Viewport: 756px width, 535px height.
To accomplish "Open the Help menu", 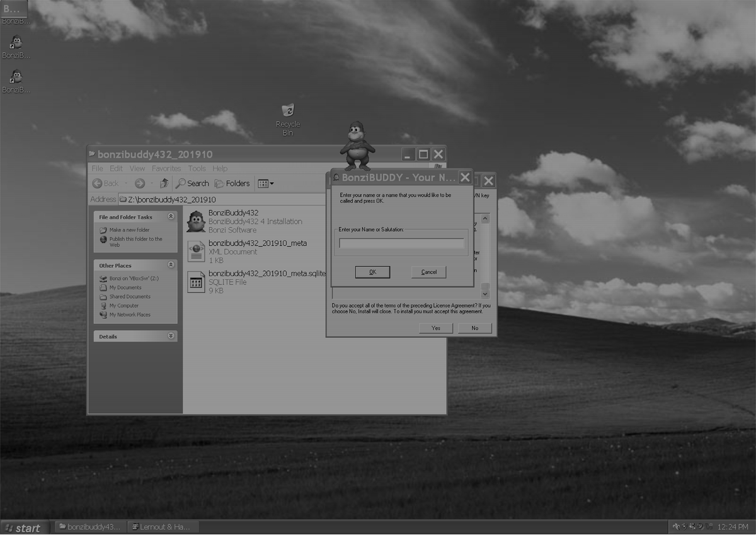I will coord(220,168).
